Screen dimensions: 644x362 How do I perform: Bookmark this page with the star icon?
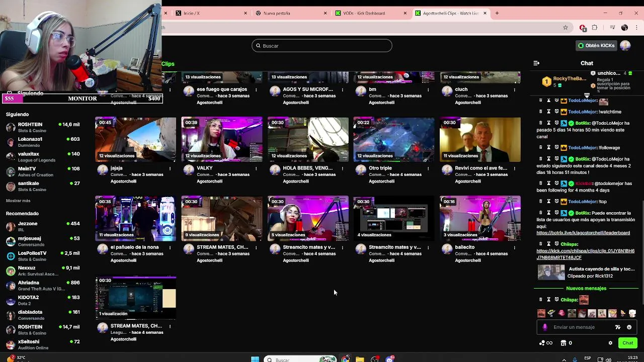point(566,28)
